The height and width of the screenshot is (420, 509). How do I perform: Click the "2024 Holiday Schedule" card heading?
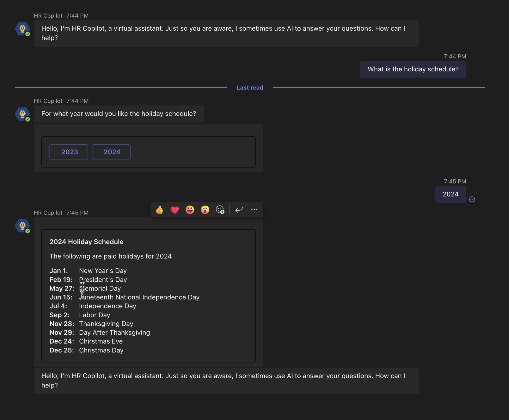[86, 242]
